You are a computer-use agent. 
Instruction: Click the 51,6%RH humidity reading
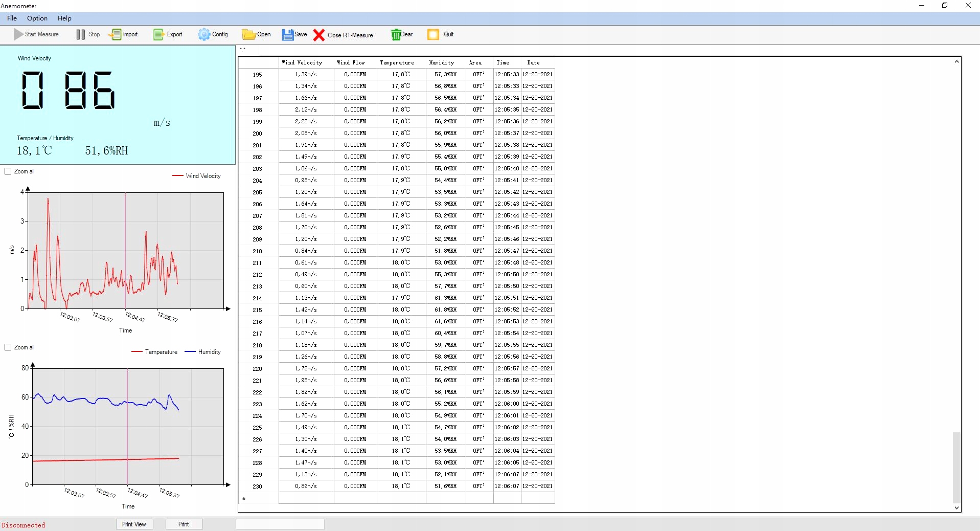click(106, 151)
